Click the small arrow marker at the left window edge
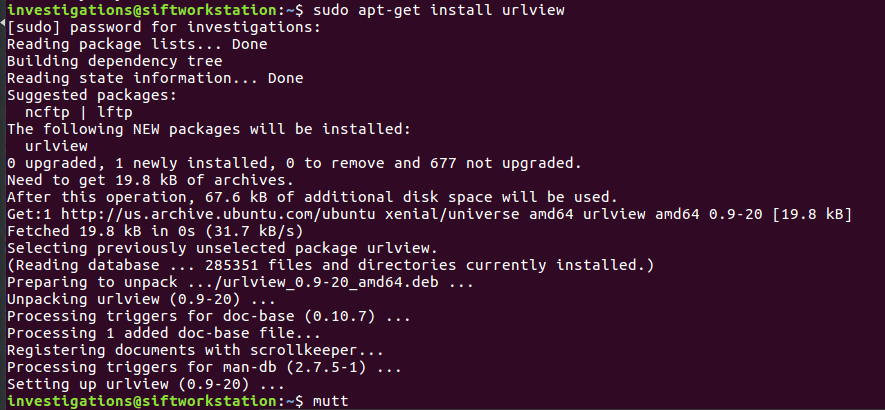 pos(2,21)
